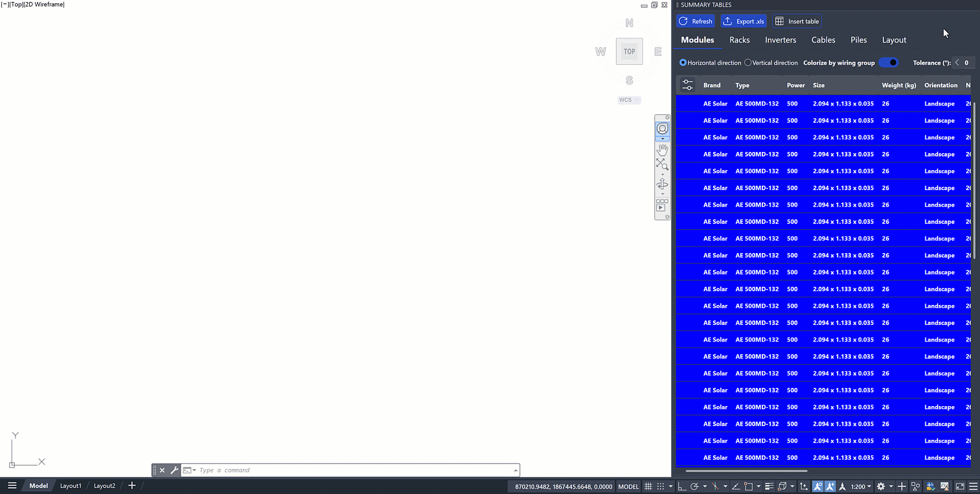
Task: Rotate view to South on ViewCube compass
Action: coord(629,81)
